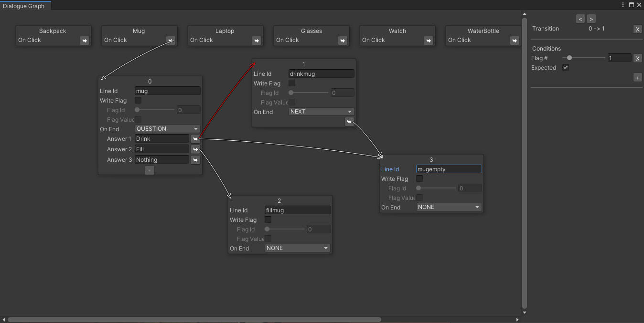This screenshot has height=323, width=644.
Task: Toggle Flag Value checkbox on node 0
Action: pos(138,120)
